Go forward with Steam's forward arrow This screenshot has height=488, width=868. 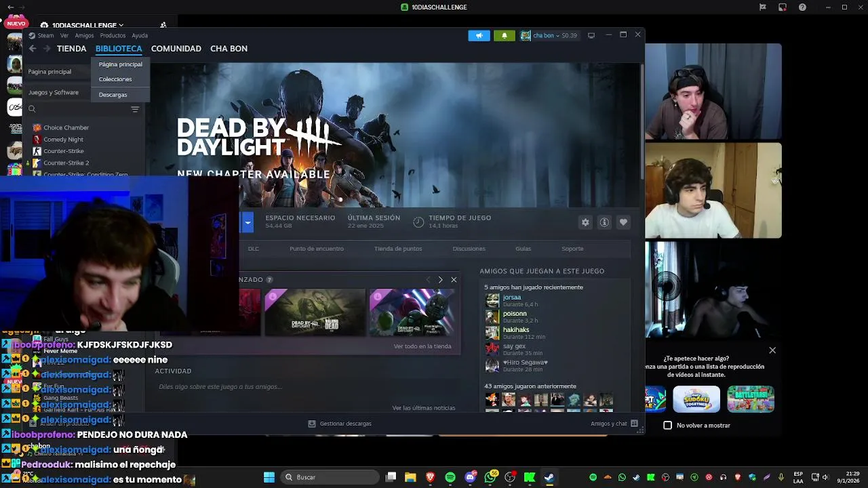click(x=47, y=49)
